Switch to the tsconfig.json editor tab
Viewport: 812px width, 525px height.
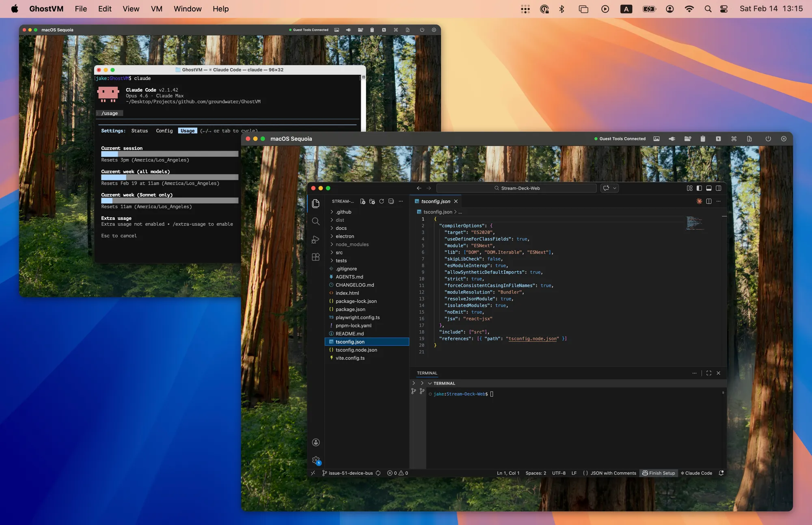(435, 201)
